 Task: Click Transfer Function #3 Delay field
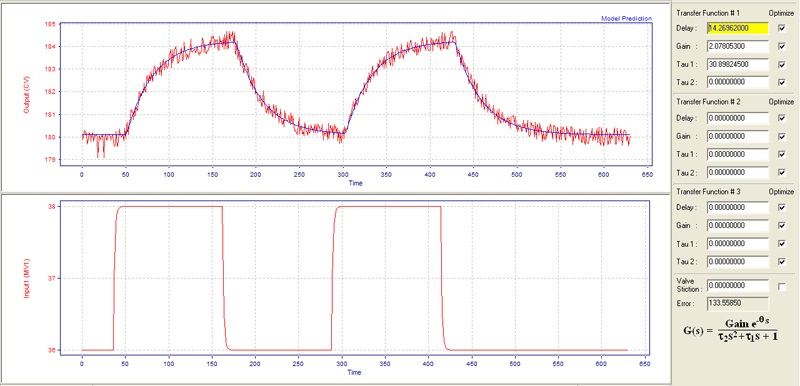[x=737, y=208]
